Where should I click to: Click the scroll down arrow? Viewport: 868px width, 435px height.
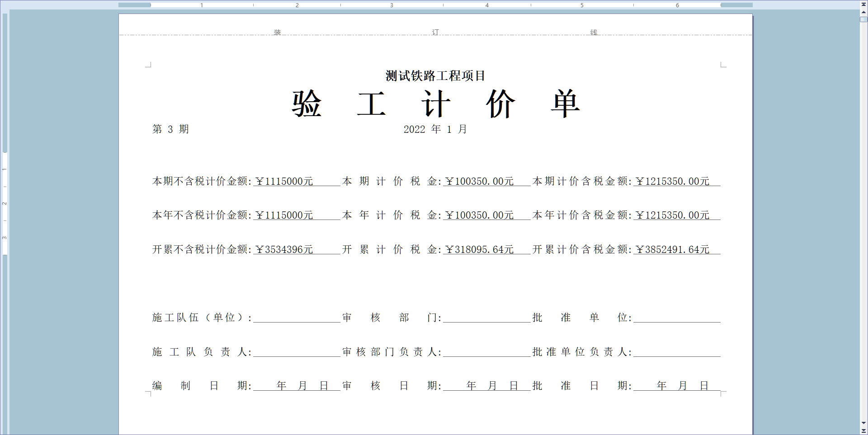tap(863, 423)
